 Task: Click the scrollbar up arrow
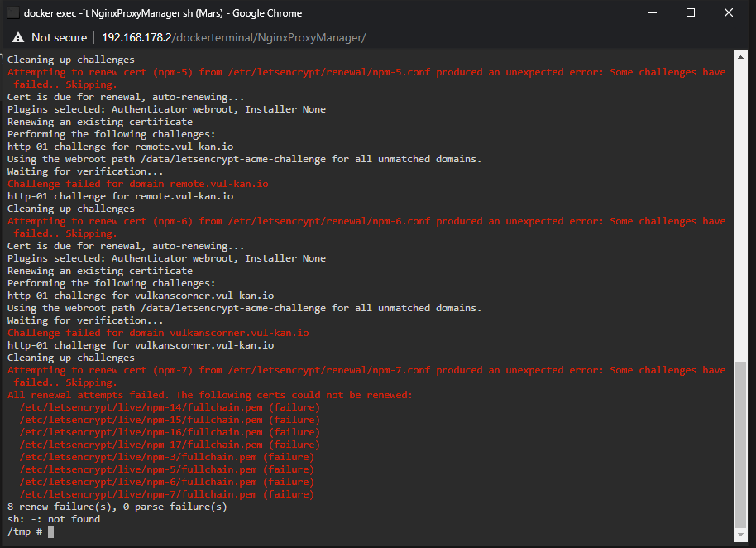740,57
